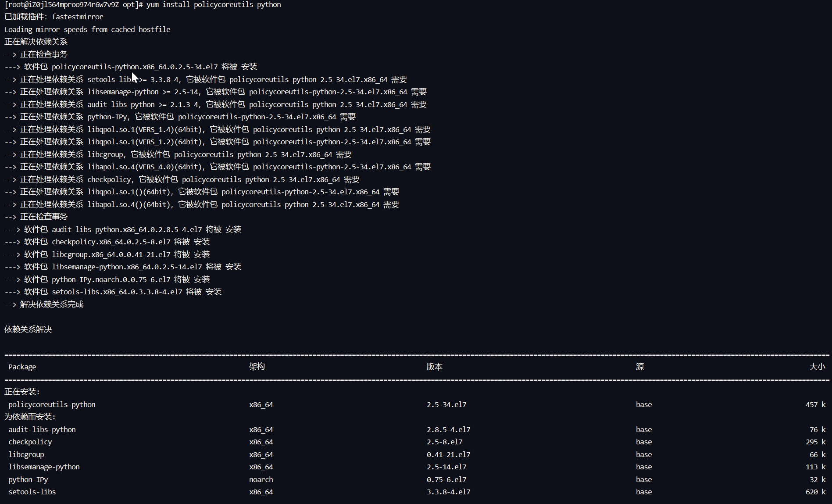Click 'libqpol.so.1(VERS_1.4)(64bit)' dependency text
This screenshot has height=504, width=832.
coord(145,129)
